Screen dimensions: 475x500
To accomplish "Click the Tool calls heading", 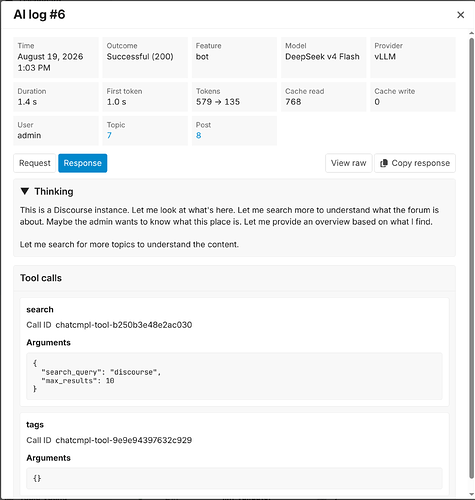I will (41, 278).
